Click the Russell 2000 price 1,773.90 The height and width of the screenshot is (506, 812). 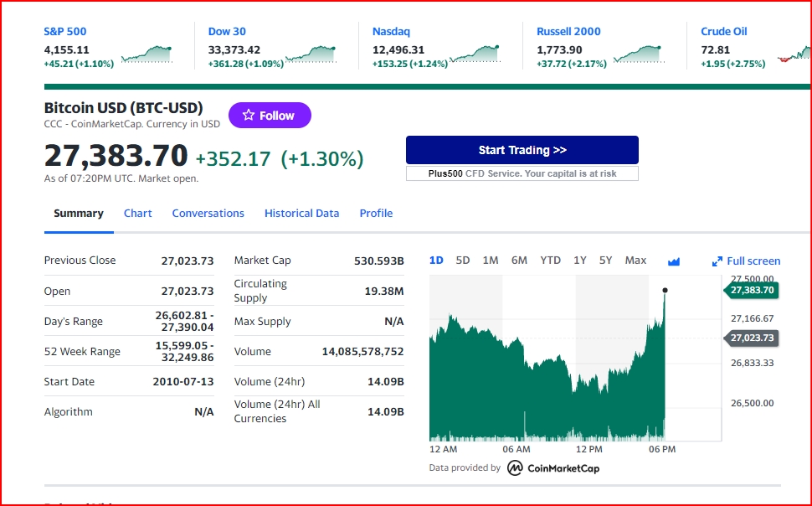559,49
